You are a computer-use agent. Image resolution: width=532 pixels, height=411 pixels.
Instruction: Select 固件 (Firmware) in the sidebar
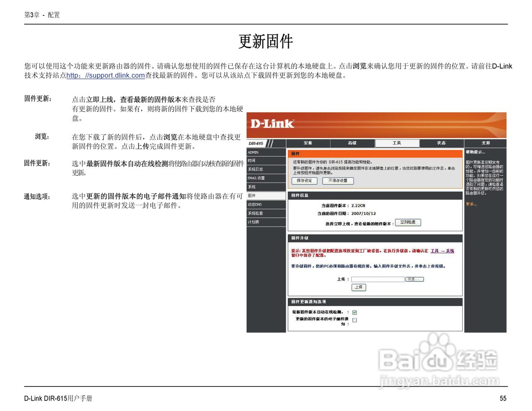point(266,196)
